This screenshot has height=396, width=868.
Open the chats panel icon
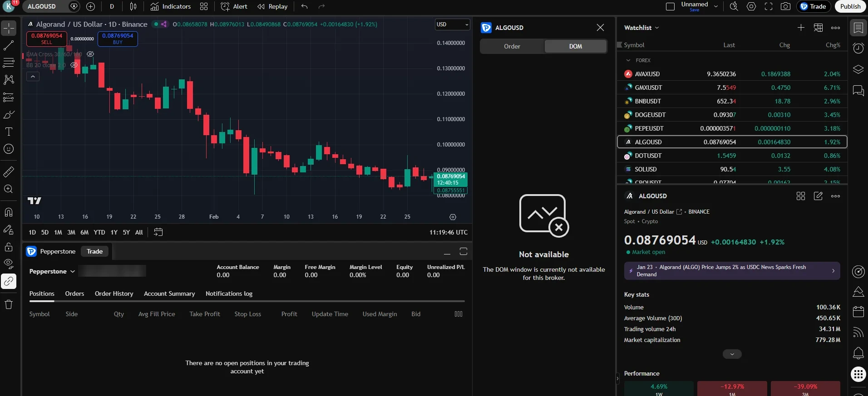(x=858, y=90)
